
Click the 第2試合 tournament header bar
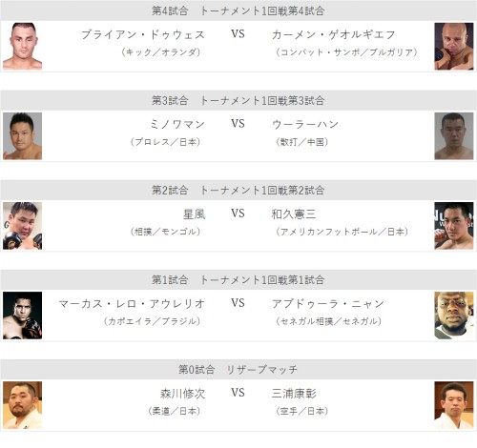238,191
